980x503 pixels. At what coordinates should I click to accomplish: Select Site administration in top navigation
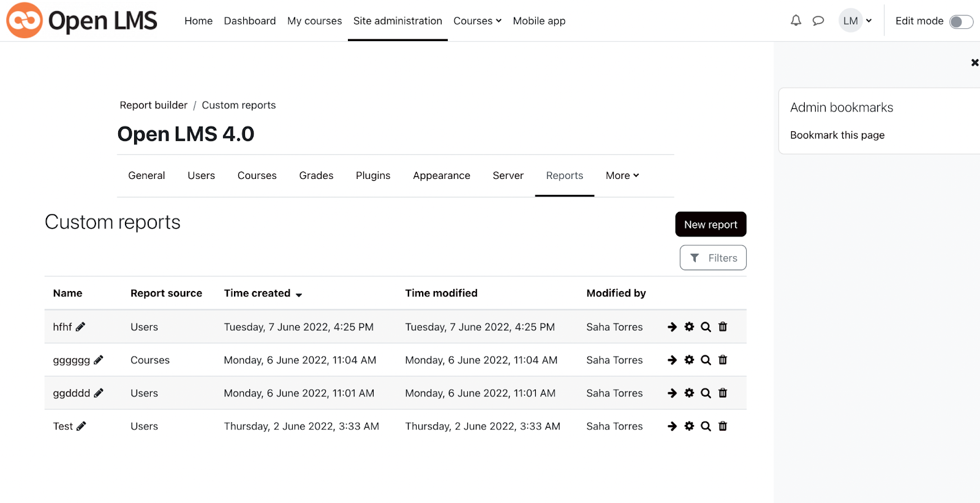(x=398, y=21)
